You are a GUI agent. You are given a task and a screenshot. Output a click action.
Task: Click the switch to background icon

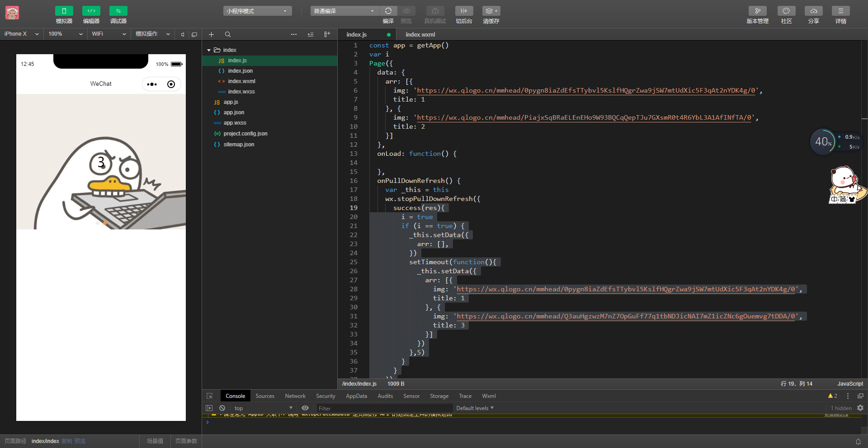click(464, 11)
